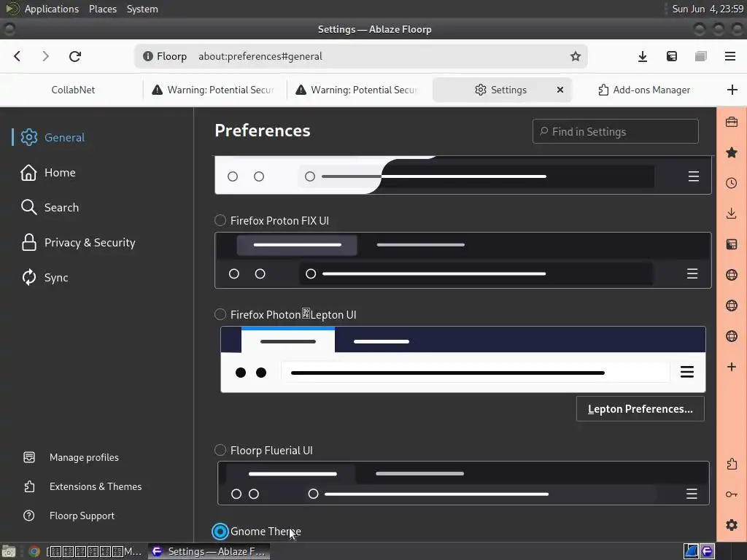Screen dimensions: 747x560
Task: Open add-ons puzzle icon in side panel
Action: point(732,464)
